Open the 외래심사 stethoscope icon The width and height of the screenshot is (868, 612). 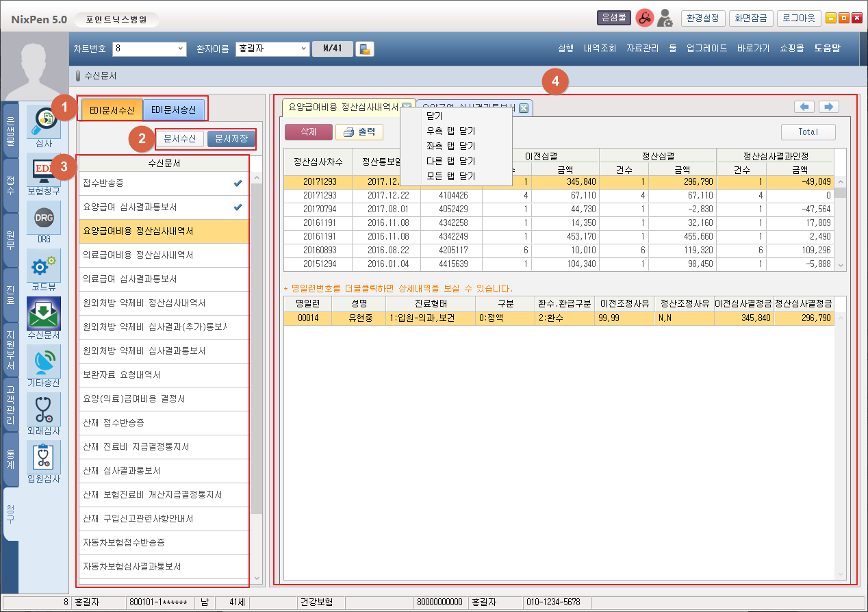(x=43, y=409)
